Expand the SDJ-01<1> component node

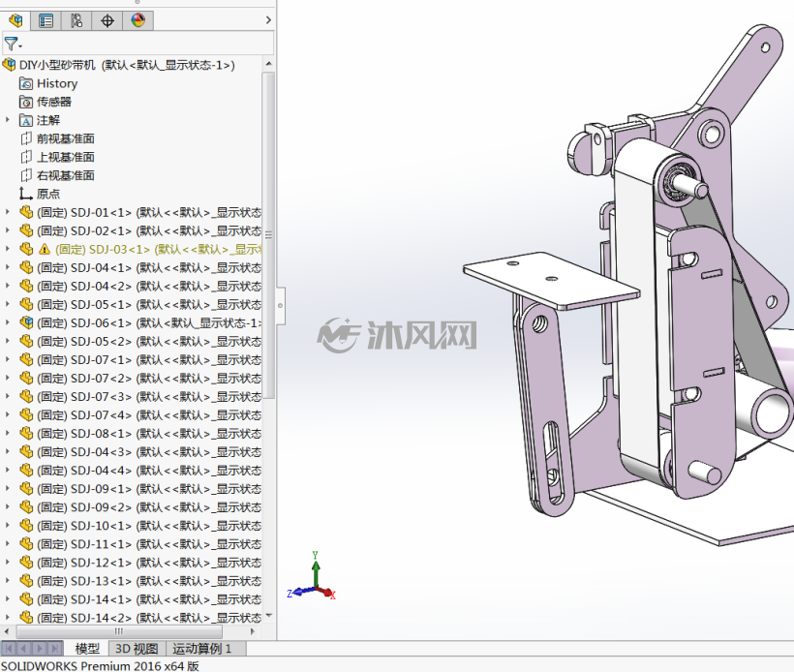pyautogui.click(x=7, y=212)
